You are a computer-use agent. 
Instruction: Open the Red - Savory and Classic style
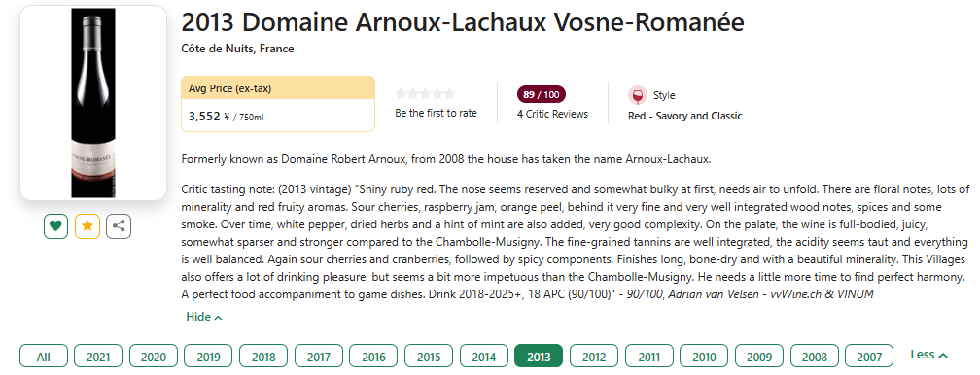(685, 116)
